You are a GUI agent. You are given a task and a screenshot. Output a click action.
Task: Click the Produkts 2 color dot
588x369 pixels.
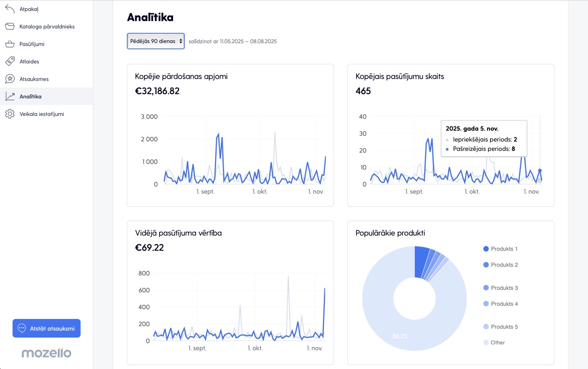tap(486, 265)
